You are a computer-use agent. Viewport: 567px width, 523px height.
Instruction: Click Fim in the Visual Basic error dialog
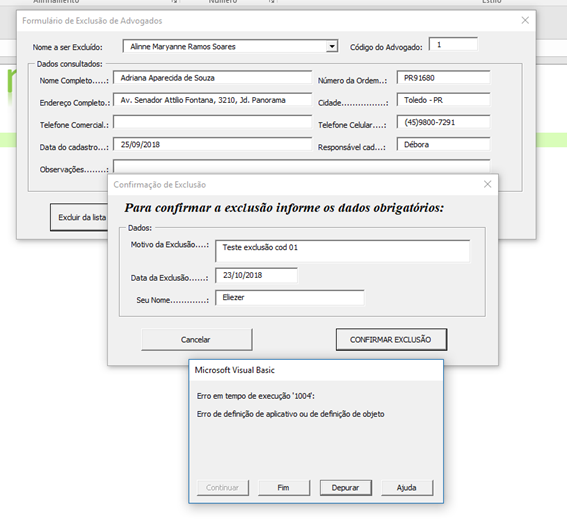284,488
